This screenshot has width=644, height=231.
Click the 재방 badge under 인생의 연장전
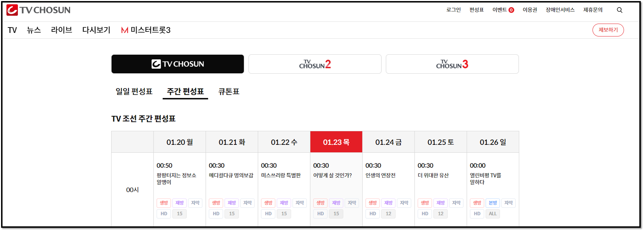[388, 203]
